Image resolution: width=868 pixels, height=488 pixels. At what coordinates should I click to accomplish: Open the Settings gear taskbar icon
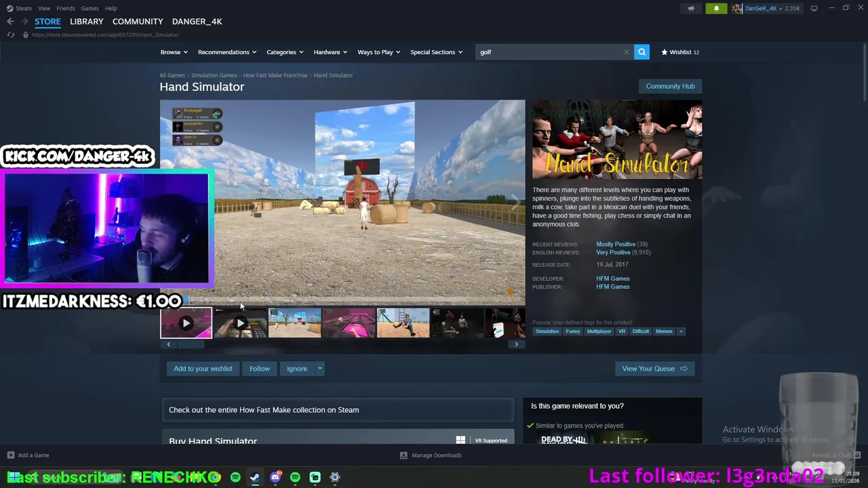click(x=335, y=477)
